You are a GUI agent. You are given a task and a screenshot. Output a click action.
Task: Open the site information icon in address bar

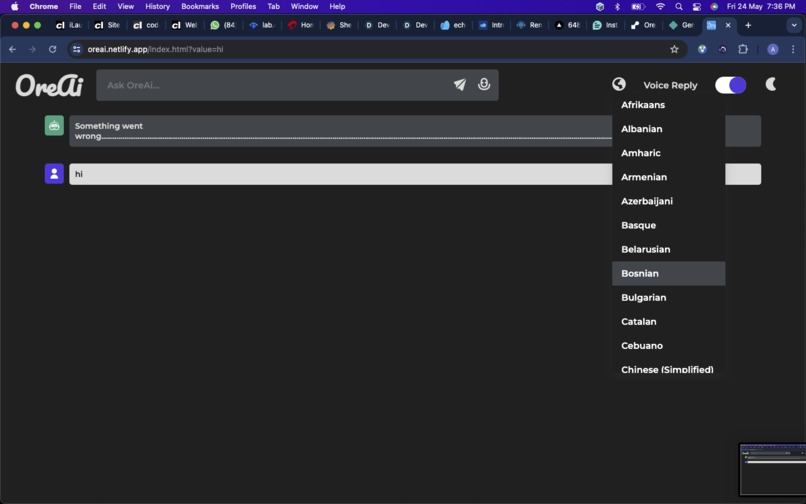pos(77,49)
